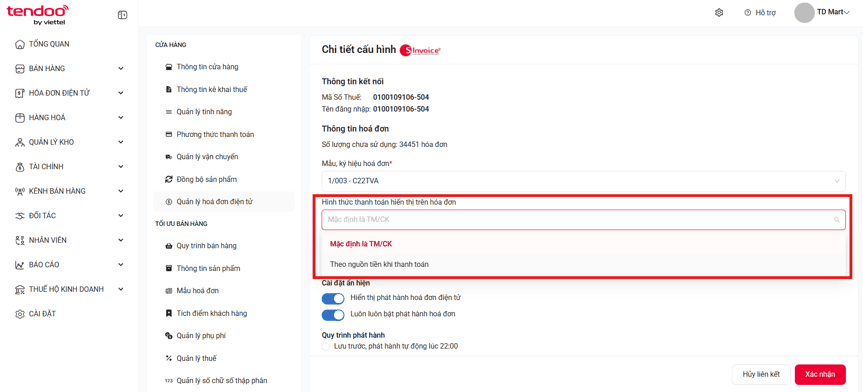Expand the BÁO CÁO sidebar menu
Image resolution: width=863 pixels, height=392 pixels.
click(x=69, y=265)
